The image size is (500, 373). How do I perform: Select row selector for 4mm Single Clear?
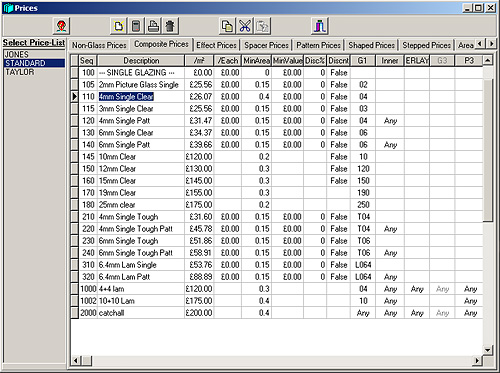(x=75, y=97)
